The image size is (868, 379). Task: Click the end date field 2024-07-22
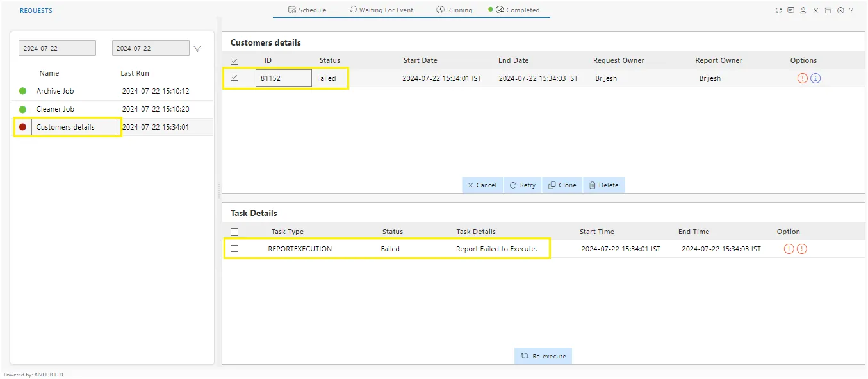[x=151, y=48]
